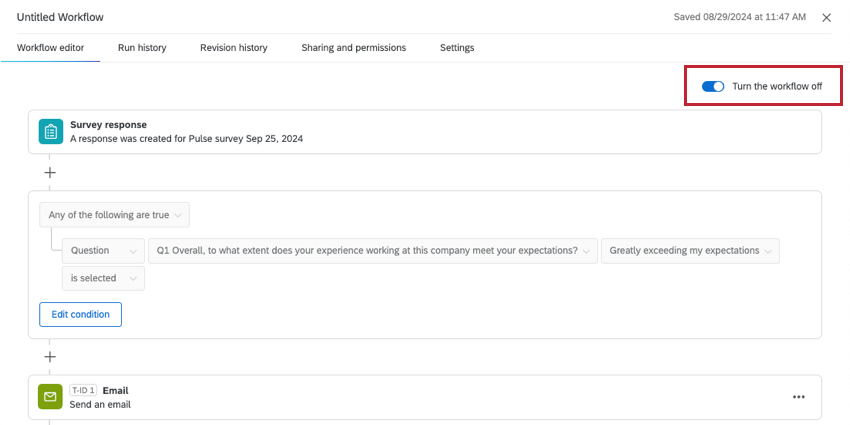Open the 'Greatly exceeding my expectations' dropdown
The image size is (850, 425).
coord(690,251)
